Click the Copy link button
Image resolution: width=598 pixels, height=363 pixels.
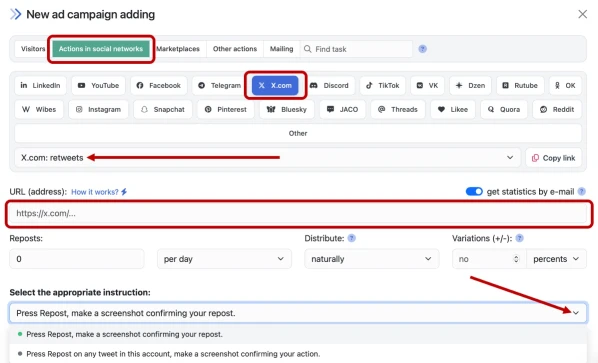(x=554, y=157)
